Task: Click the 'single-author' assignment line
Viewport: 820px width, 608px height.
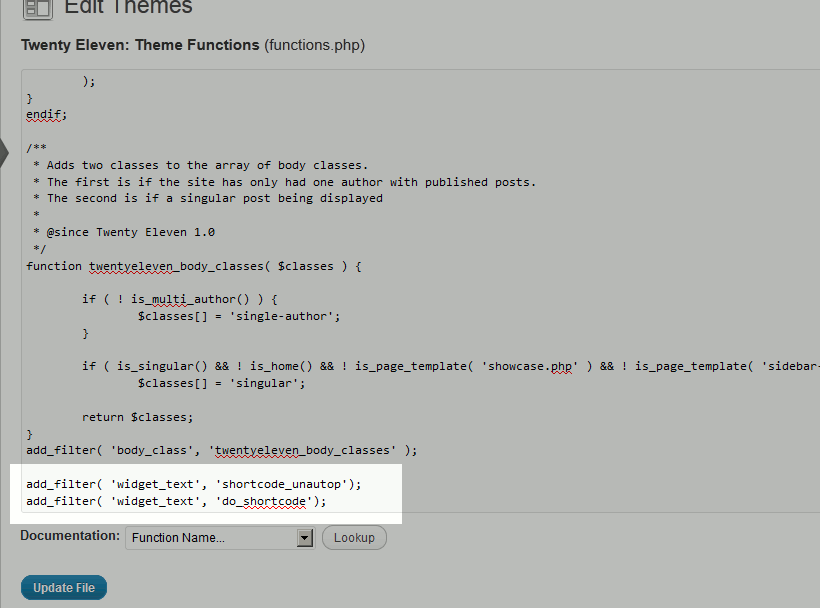Action: pos(240,316)
